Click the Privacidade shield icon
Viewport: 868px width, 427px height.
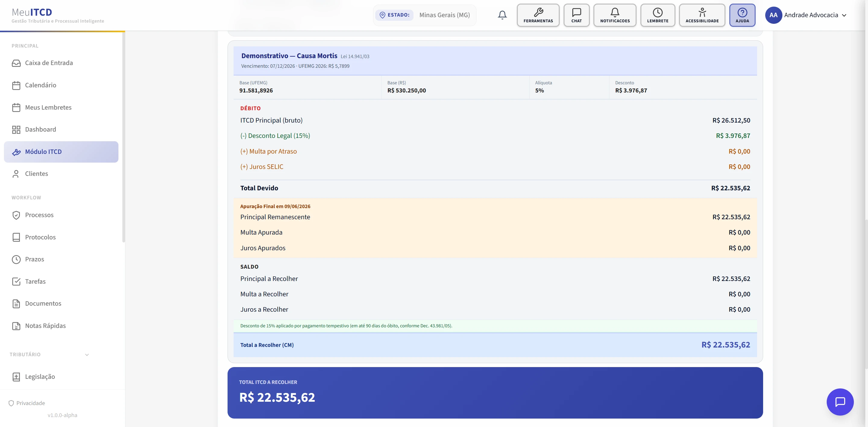pyautogui.click(x=11, y=404)
